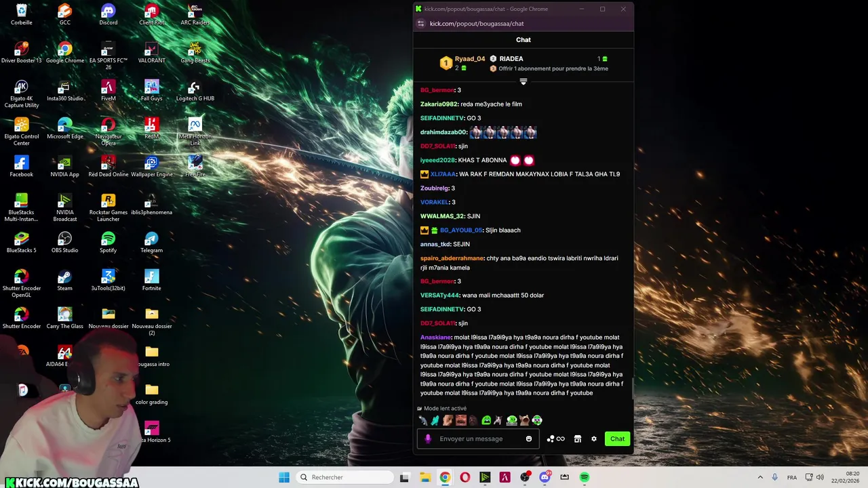Select the NVIDIA Broadcast desktop icon
This screenshot has width=868, height=488.
click(x=65, y=208)
